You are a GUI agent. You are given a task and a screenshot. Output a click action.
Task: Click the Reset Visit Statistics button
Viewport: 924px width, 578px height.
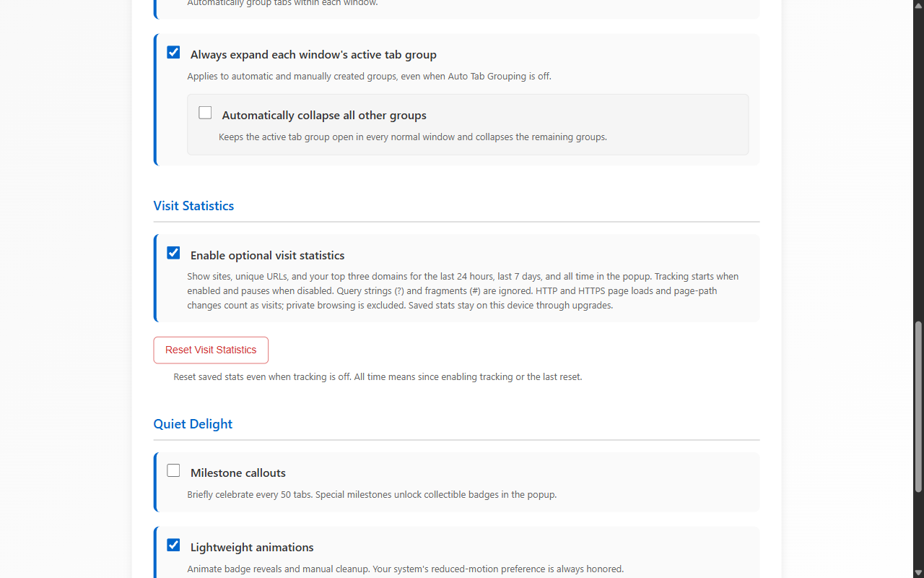pos(211,350)
